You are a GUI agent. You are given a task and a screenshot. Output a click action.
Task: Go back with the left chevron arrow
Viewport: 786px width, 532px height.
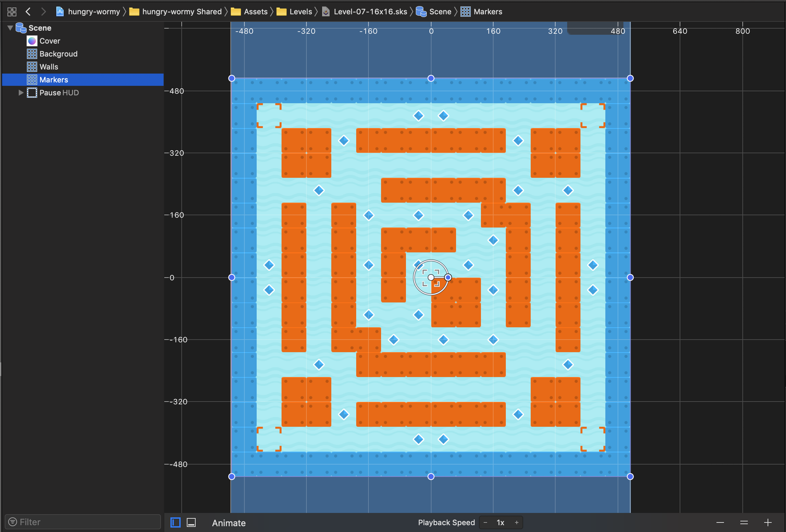(28, 12)
